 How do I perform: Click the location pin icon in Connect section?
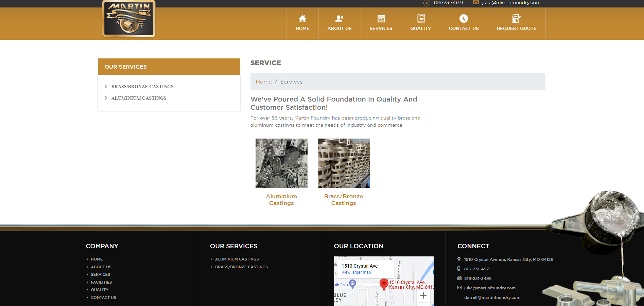coord(459,259)
